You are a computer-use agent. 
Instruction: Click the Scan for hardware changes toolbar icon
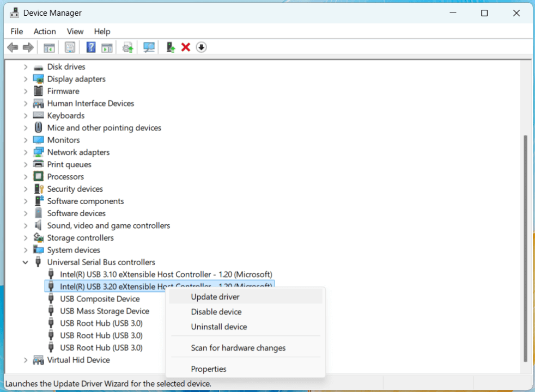tap(148, 47)
